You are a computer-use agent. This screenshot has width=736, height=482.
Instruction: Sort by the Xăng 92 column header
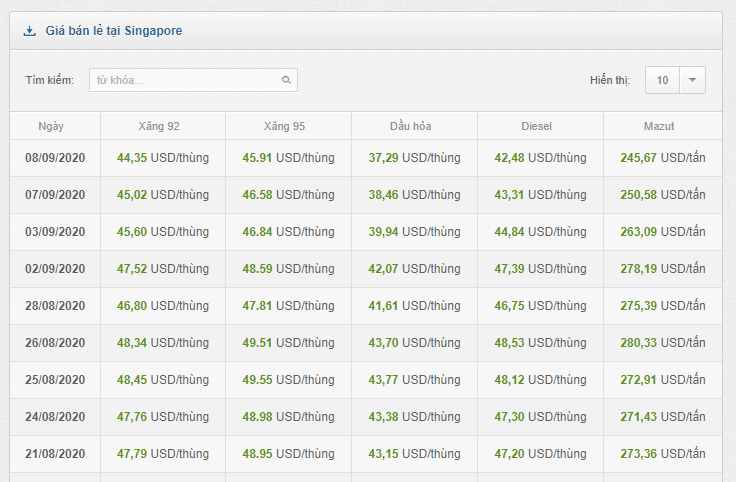point(159,126)
